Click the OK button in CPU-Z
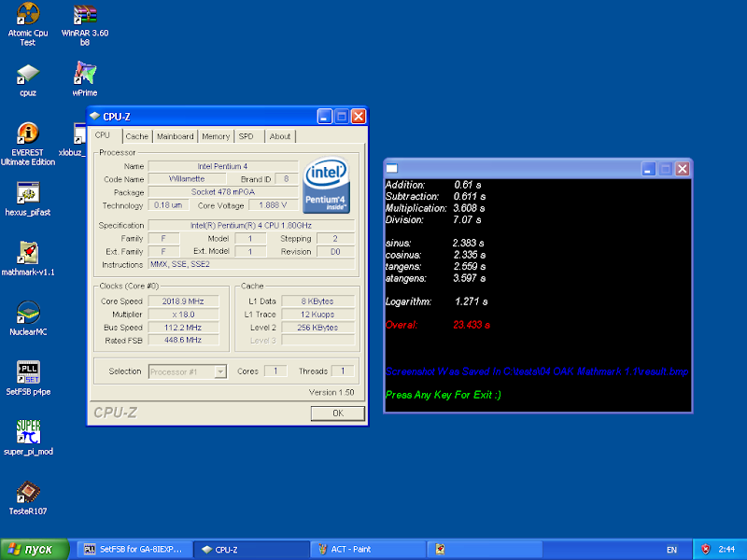 point(338,413)
